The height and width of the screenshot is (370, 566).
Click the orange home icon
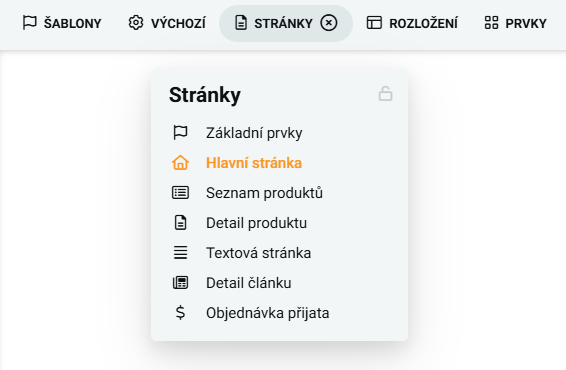(180, 163)
